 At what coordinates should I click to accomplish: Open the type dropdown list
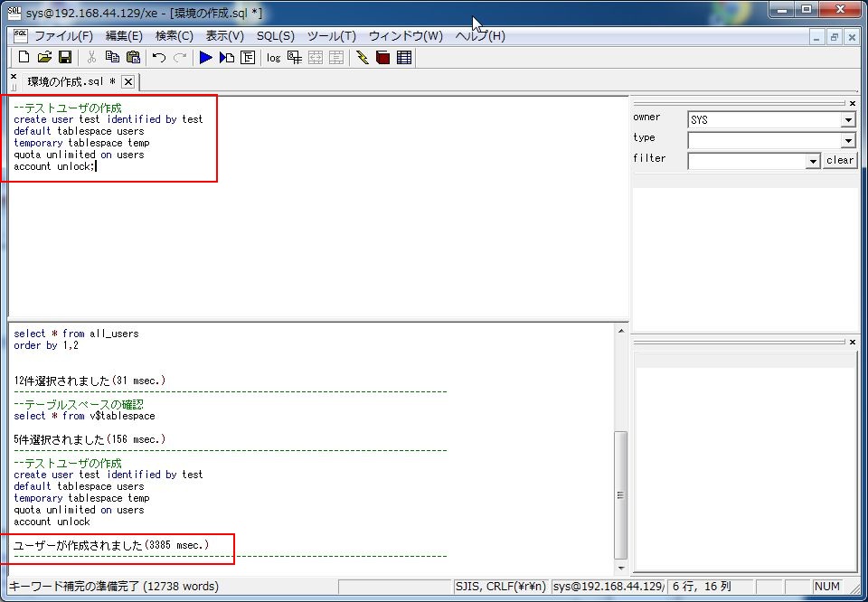(847, 141)
